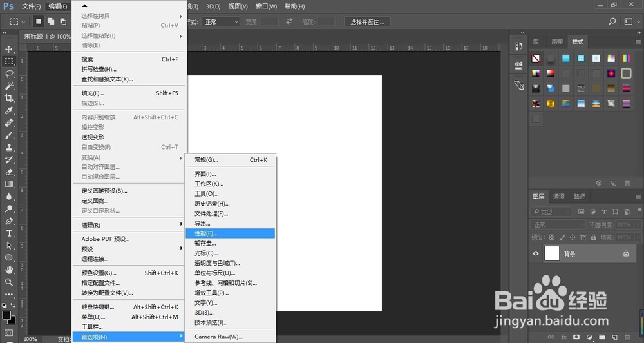Select the Move tool
The image size is (644, 343).
[8, 50]
